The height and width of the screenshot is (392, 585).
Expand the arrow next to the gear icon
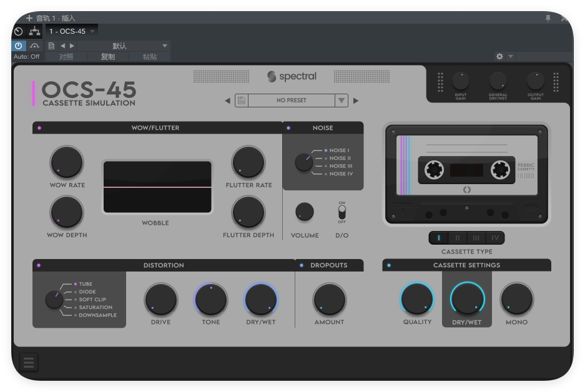coord(511,56)
